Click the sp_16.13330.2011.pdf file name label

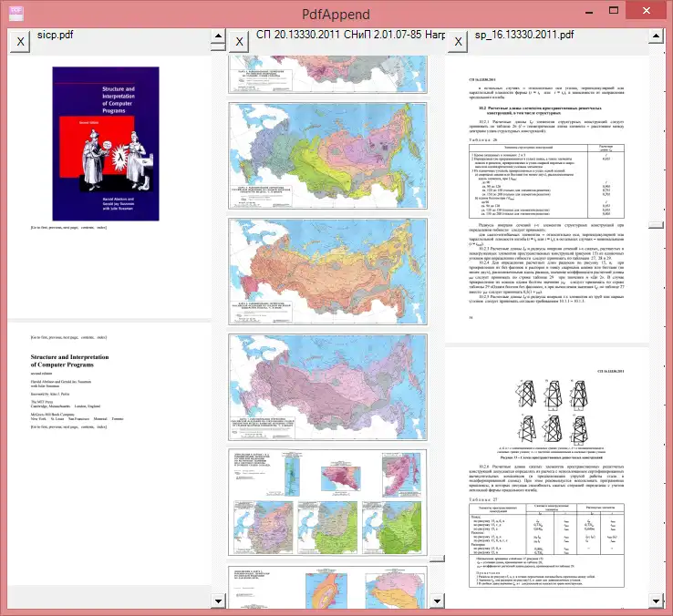524,35
